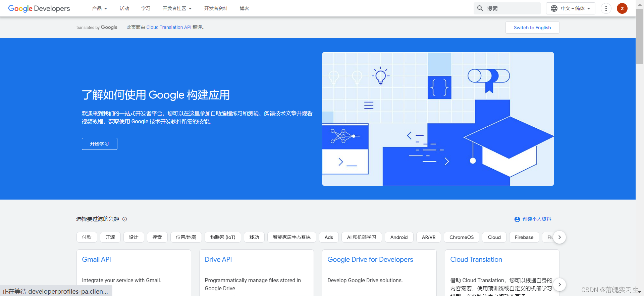Toggle the 开源 interest chip

click(x=110, y=237)
